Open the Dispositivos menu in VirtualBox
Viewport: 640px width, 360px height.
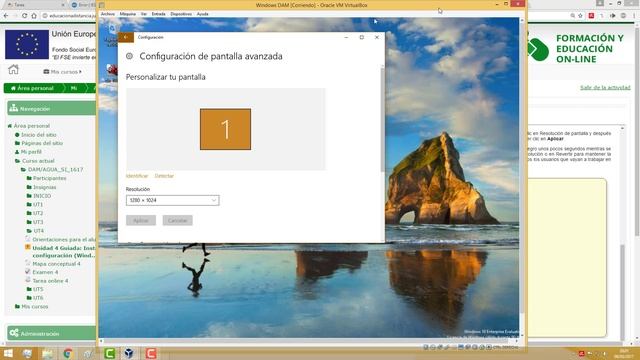(x=181, y=14)
